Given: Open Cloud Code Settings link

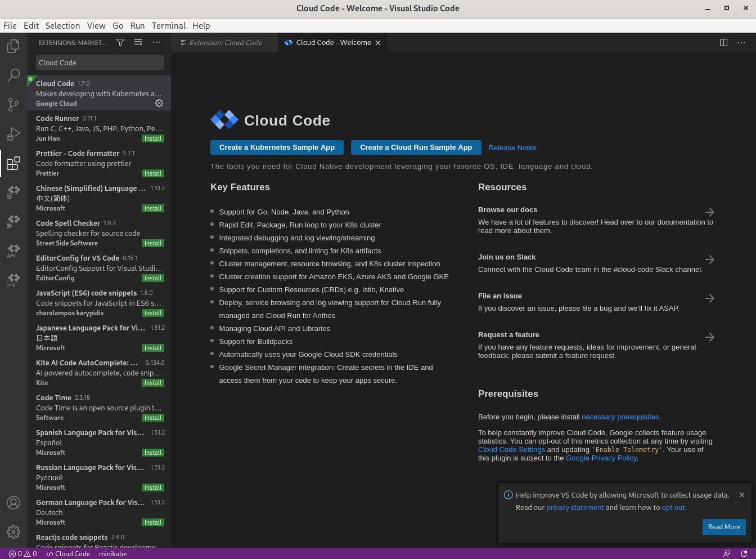Looking at the screenshot, I should point(511,450).
